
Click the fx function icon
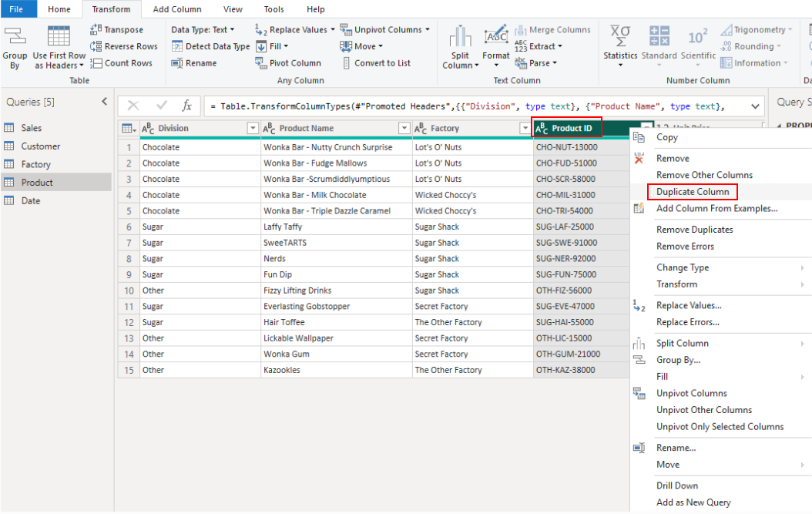point(187,106)
